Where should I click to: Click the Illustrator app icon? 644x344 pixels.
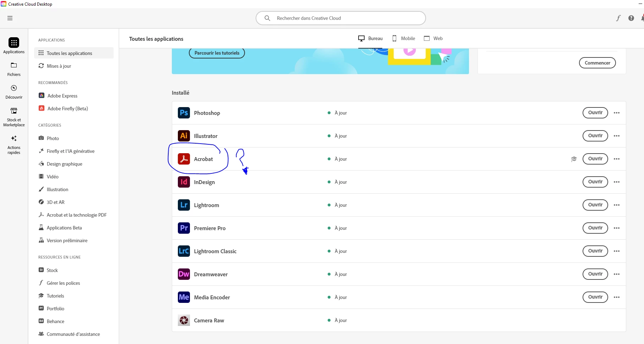tap(184, 136)
